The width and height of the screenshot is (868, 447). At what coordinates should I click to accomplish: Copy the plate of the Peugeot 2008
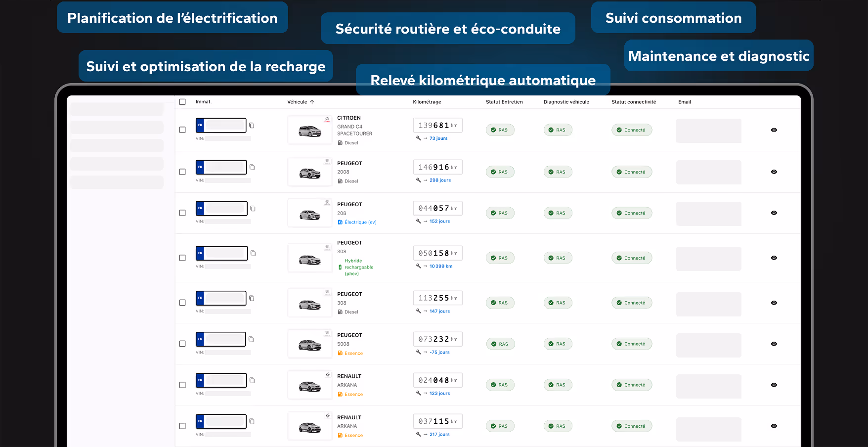252,167
